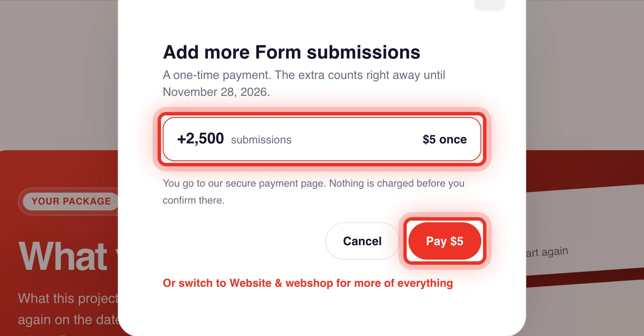Click the secure payment page notice
The width and height of the screenshot is (644, 336).
click(314, 192)
